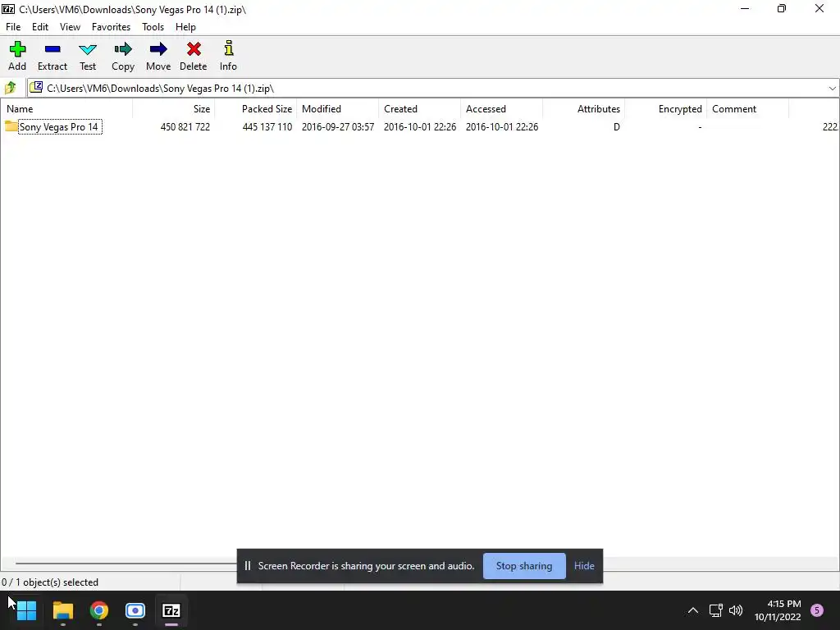
Task: Open the Tools menu
Action: point(153,27)
